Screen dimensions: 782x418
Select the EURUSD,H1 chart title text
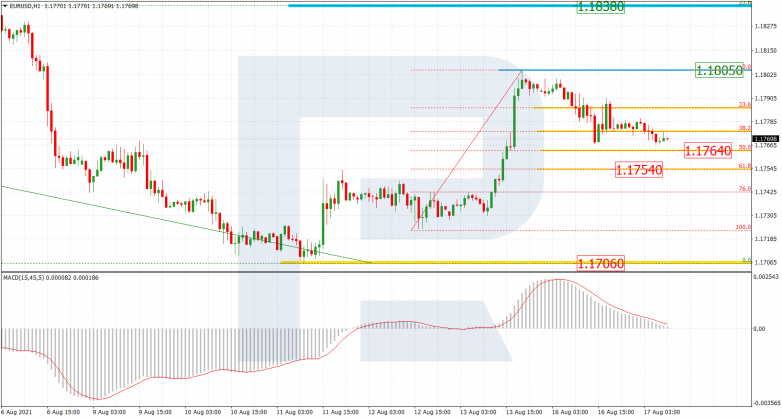point(24,6)
